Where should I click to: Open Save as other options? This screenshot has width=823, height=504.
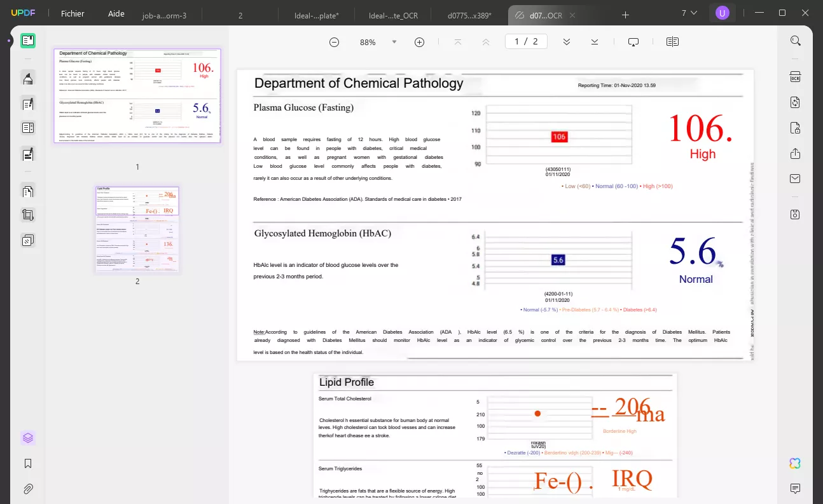[795, 214]
